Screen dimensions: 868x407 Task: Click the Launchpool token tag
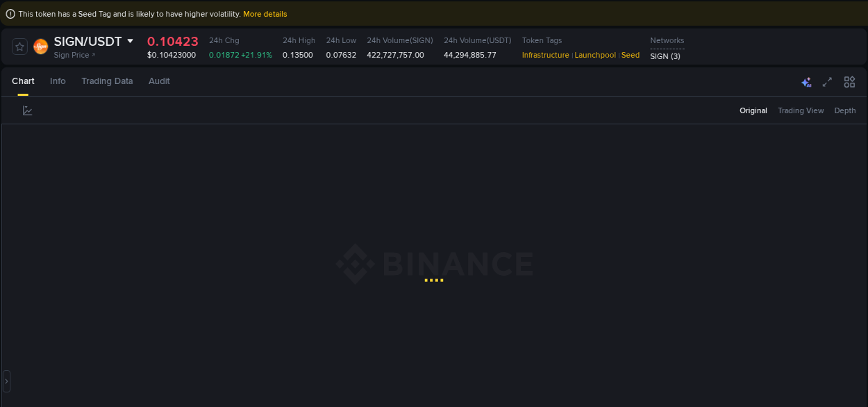pyautogui.click(x=595, y=55)
